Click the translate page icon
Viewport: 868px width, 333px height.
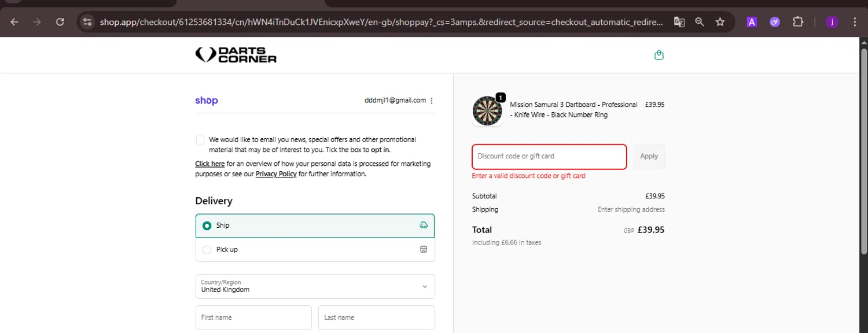point(679,22)
